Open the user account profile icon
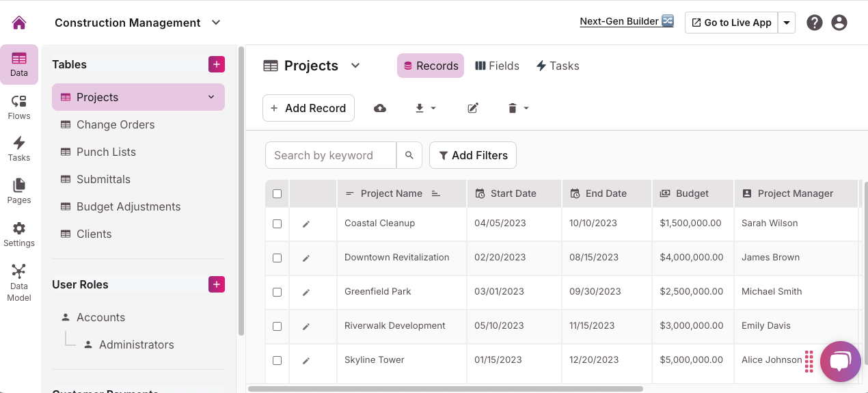 click(839, 23)
